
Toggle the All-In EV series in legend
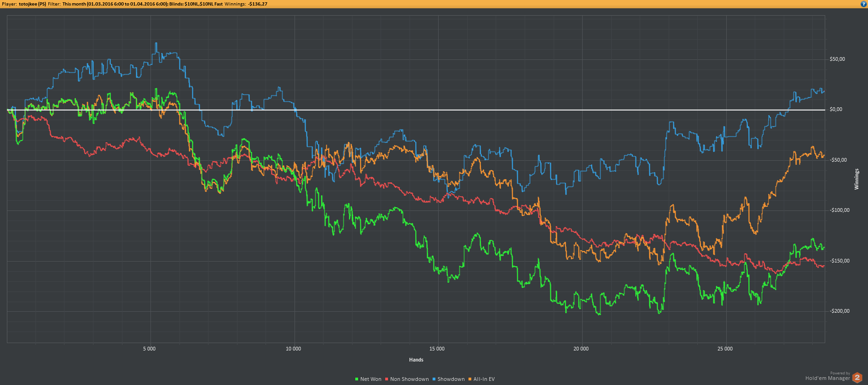coord(481,379)
